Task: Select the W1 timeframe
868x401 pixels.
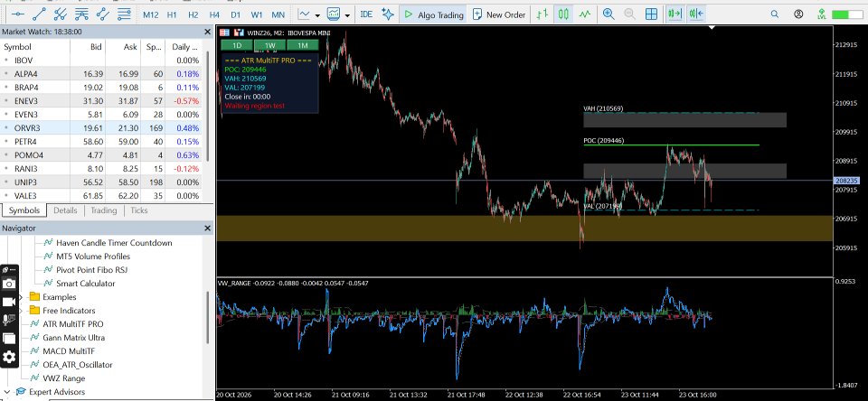Action: click(x=256, y=15)
